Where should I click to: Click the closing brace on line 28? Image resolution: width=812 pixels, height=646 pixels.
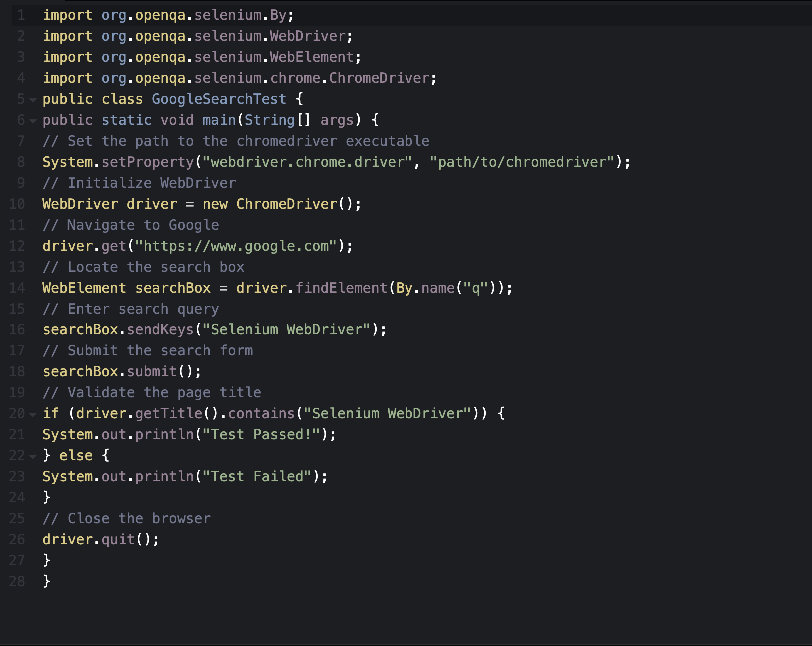46,582
